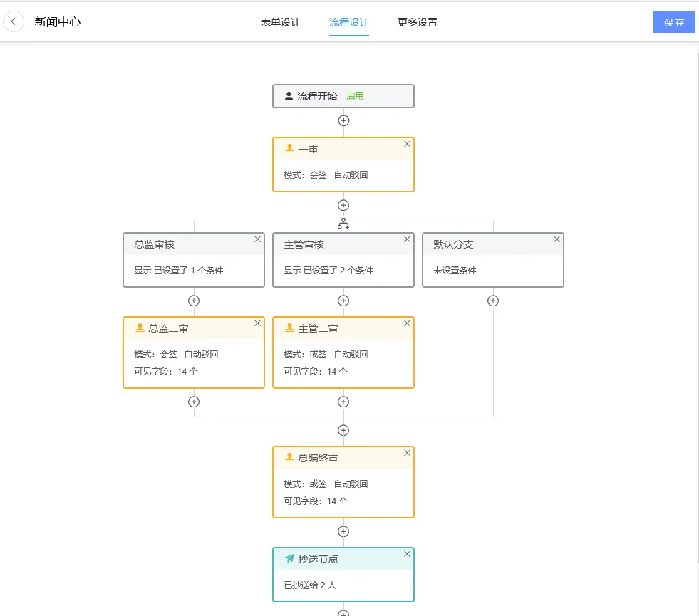Open the 更多设置 tab
This screenshot has height=616, width=699.
coord(418,22)
